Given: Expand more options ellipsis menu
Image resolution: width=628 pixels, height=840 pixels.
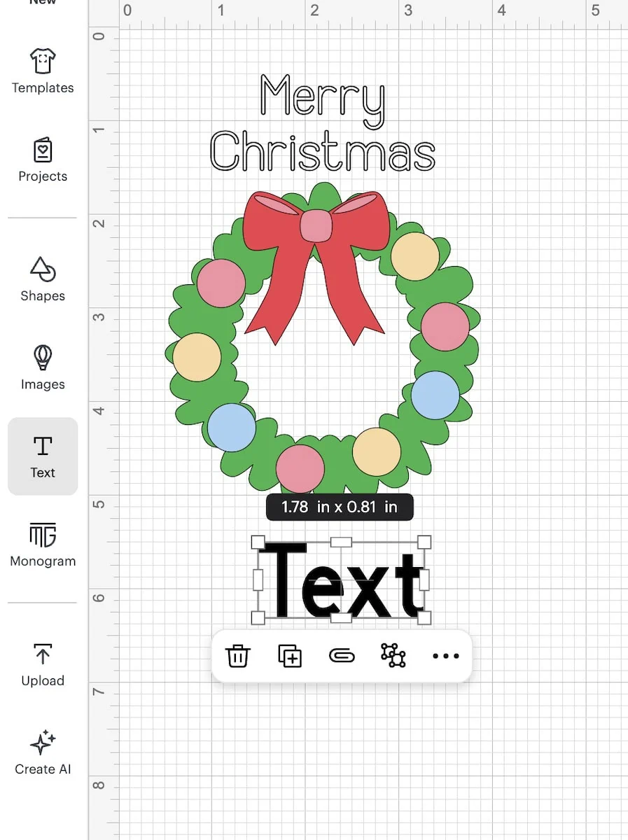Looking at the screenshot, I should (445, 656).
